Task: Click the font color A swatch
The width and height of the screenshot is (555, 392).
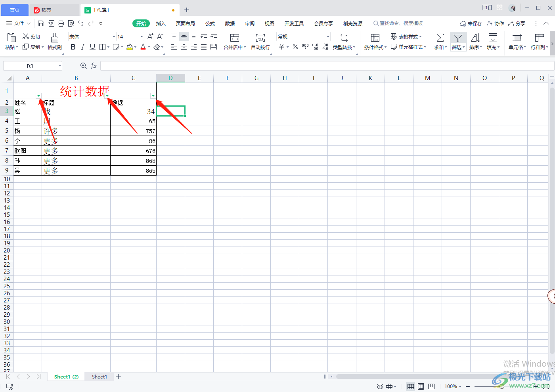Action: tap(143, 47)
